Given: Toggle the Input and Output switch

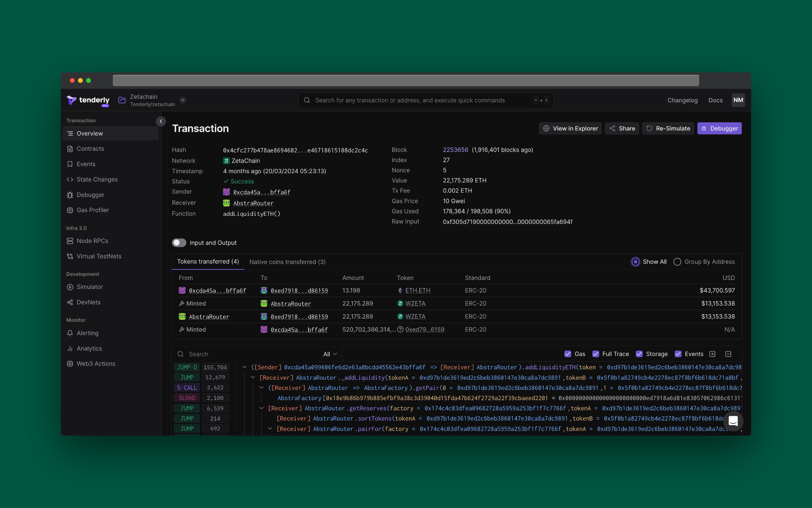Looking at the screenshot, I should [179, 243].
